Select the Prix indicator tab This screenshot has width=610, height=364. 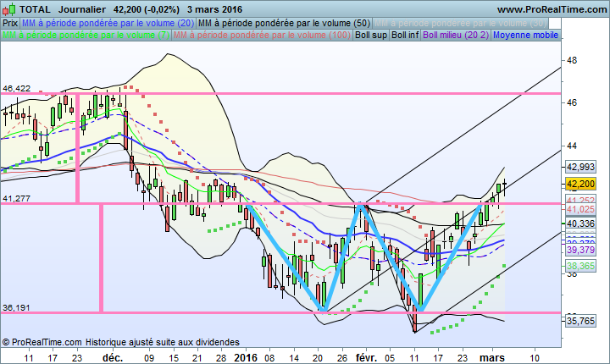(x=10, y=23)
